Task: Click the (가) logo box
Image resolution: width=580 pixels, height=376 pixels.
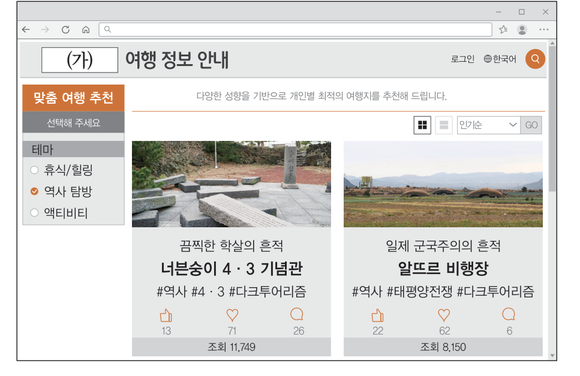Action: tap(80, 60)
